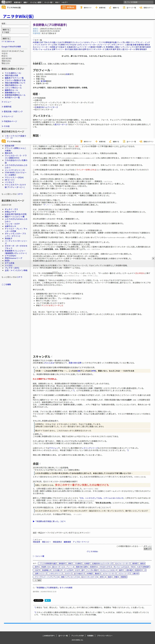Open 「多田野数人(プロ野球選手)」をウィキ内検索 link
This screenshot has height=644, width=155.
coord(54,588)
